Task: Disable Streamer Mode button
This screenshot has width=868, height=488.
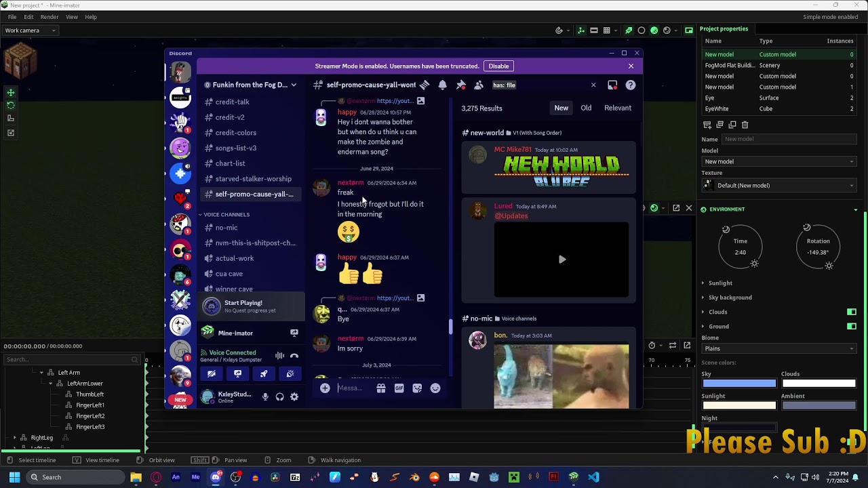Action: coord(498,66)
